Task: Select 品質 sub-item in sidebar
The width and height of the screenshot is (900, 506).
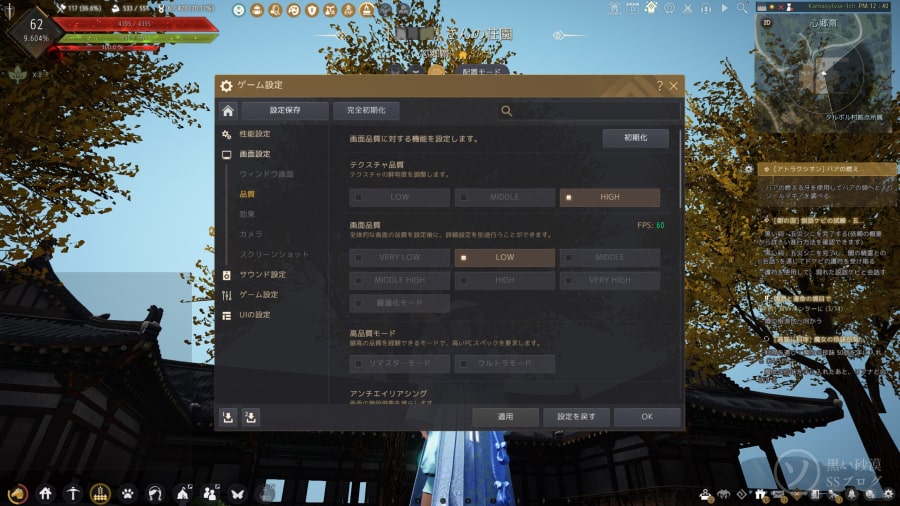Action: (x=247, y=194)
